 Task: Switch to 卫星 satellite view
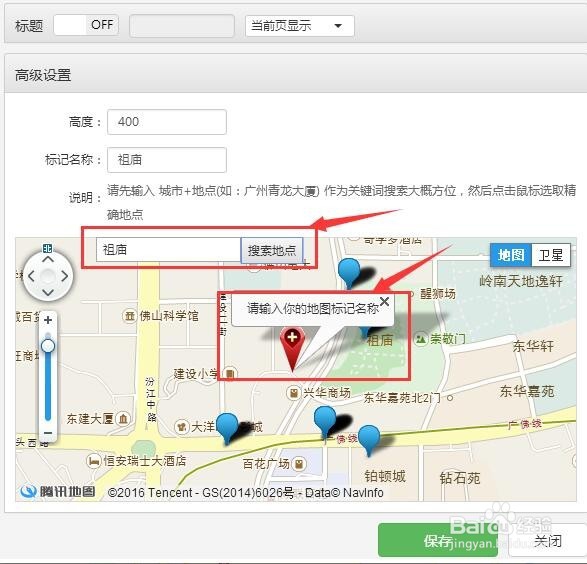pos(551,255)
